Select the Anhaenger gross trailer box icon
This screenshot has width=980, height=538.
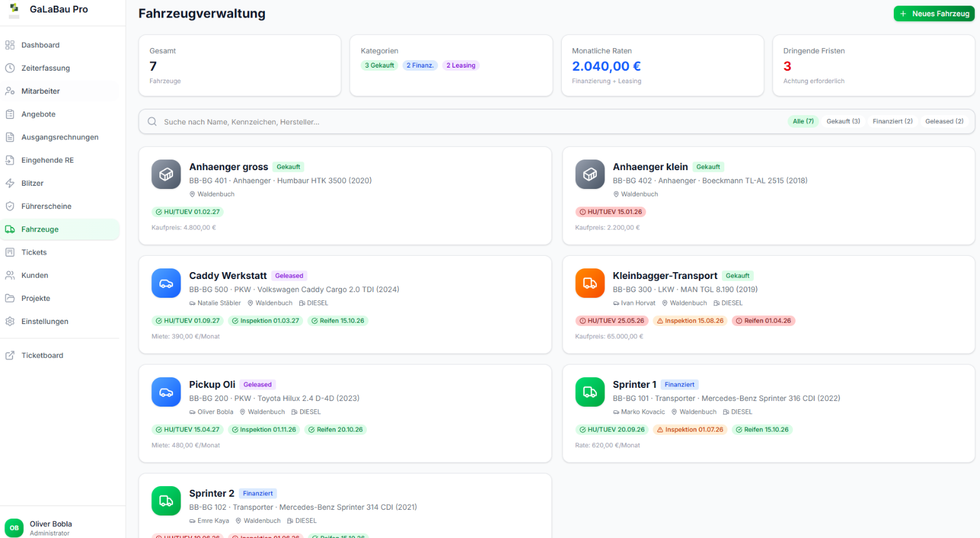[166, 175]
